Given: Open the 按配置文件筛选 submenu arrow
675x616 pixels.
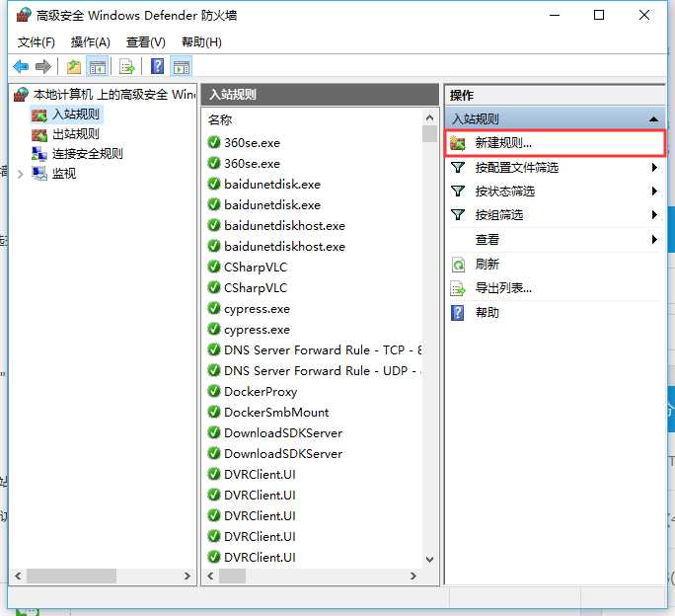Looking at the screenshot, I should 654,167.
